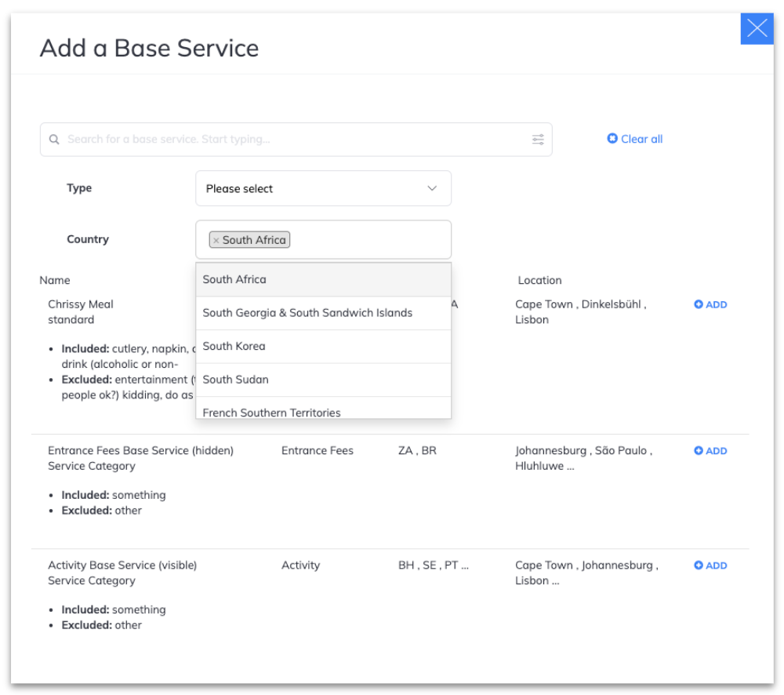Click the BH , SE , PT ... codes

click(x=433, y=565)
